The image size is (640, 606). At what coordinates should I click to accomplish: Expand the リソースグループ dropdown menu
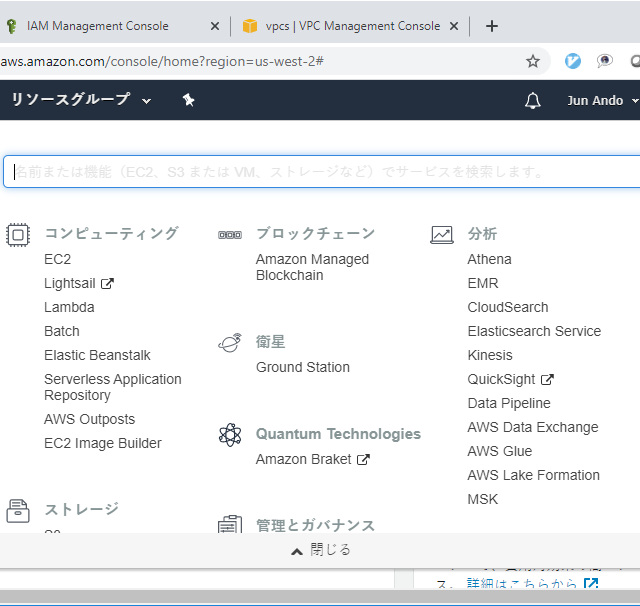(x=80, y=100)
